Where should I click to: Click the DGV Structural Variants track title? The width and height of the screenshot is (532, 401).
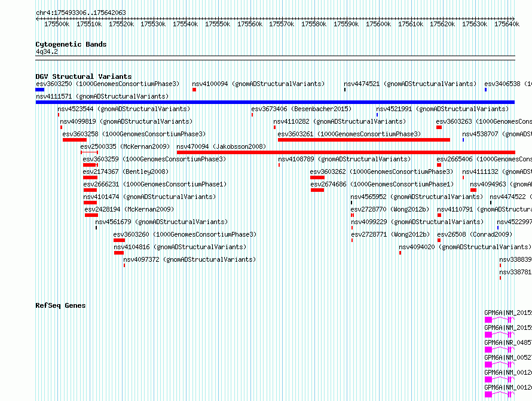tap(84, 76)
